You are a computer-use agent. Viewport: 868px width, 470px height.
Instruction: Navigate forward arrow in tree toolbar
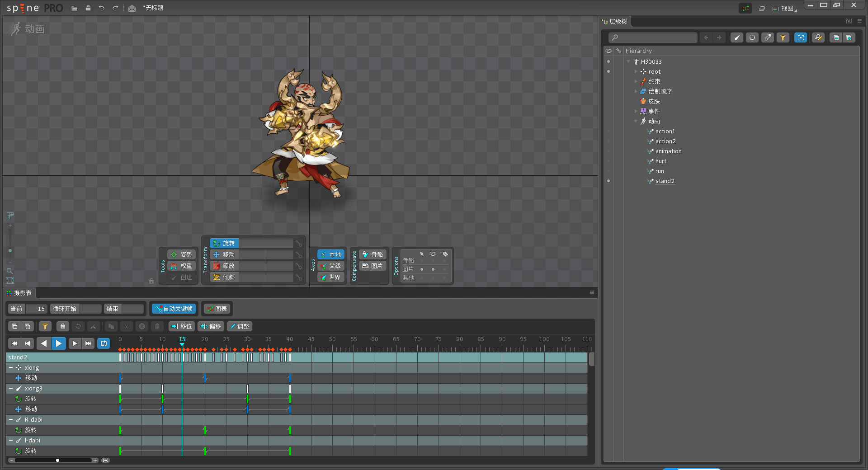pos(719,38)
